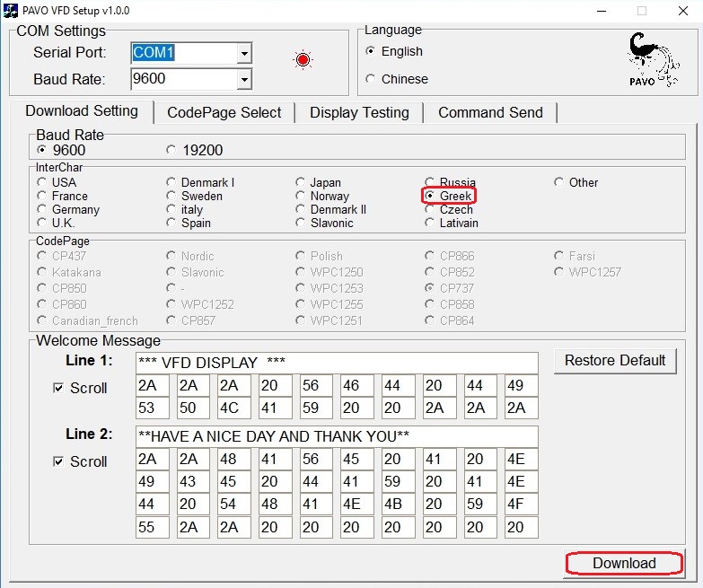The image size is (703, 588).
Task: Select Lativain as InterChar
Action: click(452, 223)
